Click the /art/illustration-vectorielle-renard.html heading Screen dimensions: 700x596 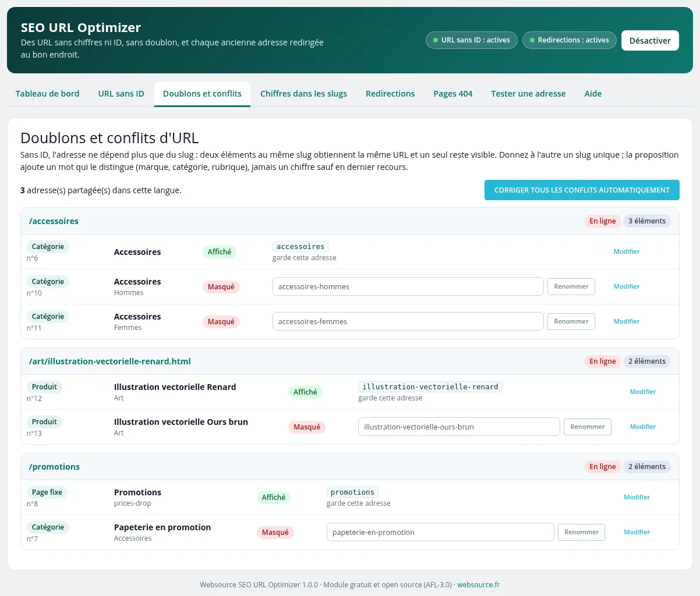pyautogui.click(x=110, y=361)
